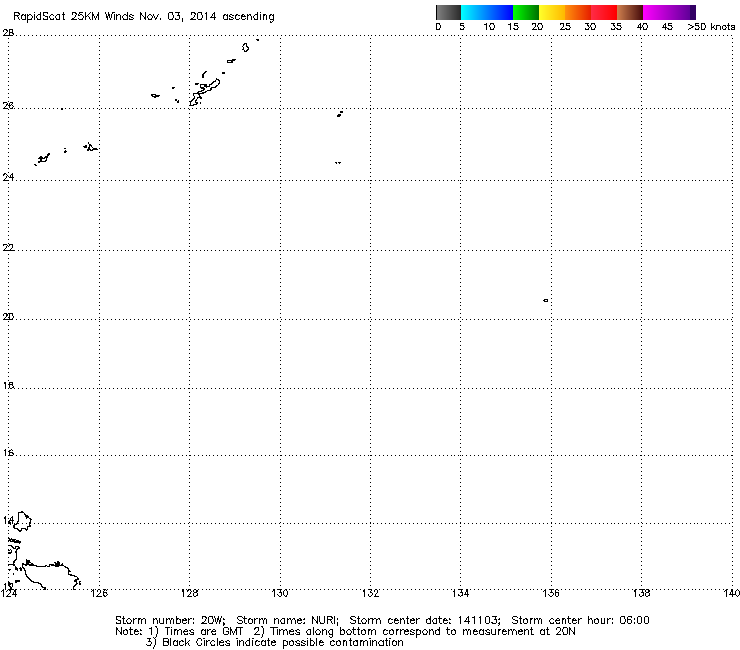Click the '35' legend tick label
Screen dimensions: 740x650
point(616,27)
